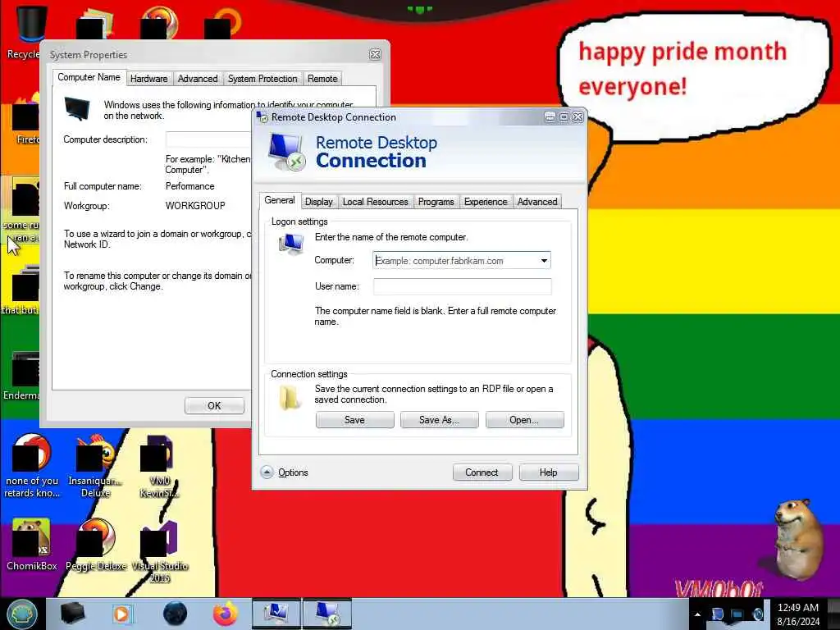
Task: Open the VM0 KevinSi... desktop icon
Action: click(160, 466)
